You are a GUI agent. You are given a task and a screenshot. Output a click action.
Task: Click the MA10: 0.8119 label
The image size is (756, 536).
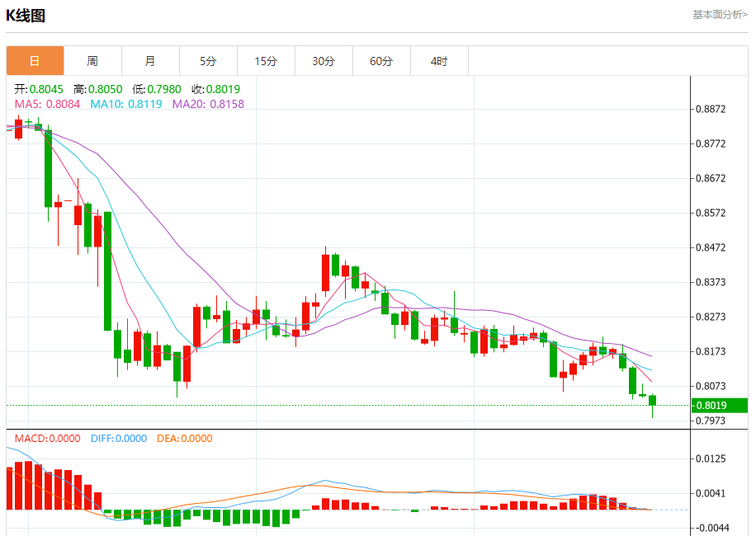click(x=126, y=104)
